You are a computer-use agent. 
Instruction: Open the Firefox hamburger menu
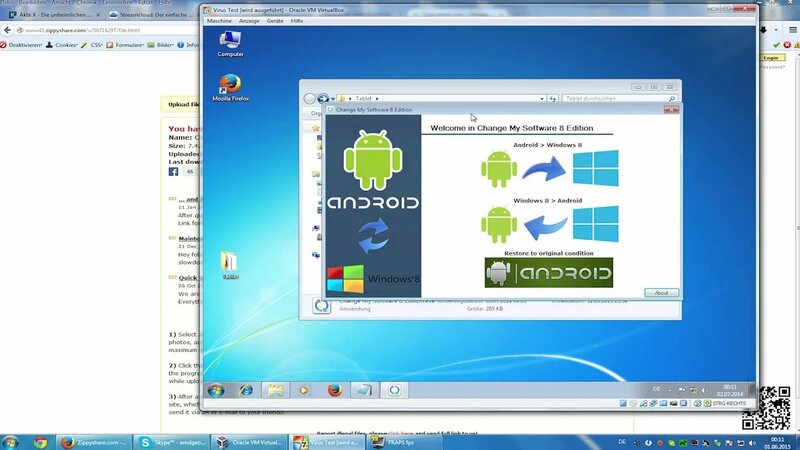(793, 30)
